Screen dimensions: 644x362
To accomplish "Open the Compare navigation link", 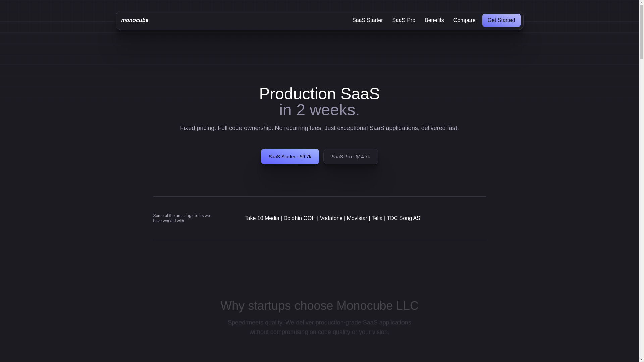I will (x=464, y=20).
